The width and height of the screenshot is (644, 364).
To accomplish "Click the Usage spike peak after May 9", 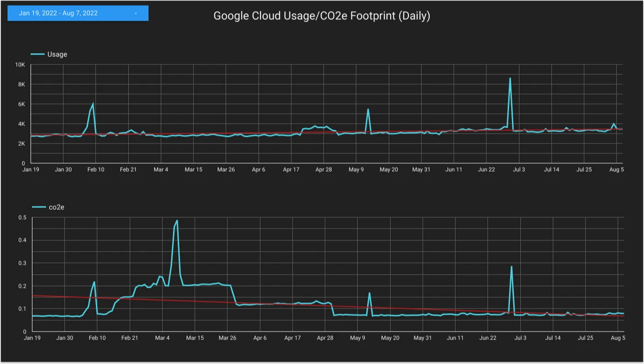I will pos(368,110).
